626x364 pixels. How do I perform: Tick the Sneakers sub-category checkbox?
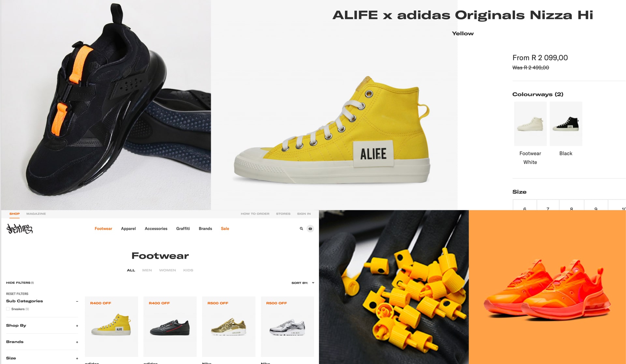[x=8, y=309]
